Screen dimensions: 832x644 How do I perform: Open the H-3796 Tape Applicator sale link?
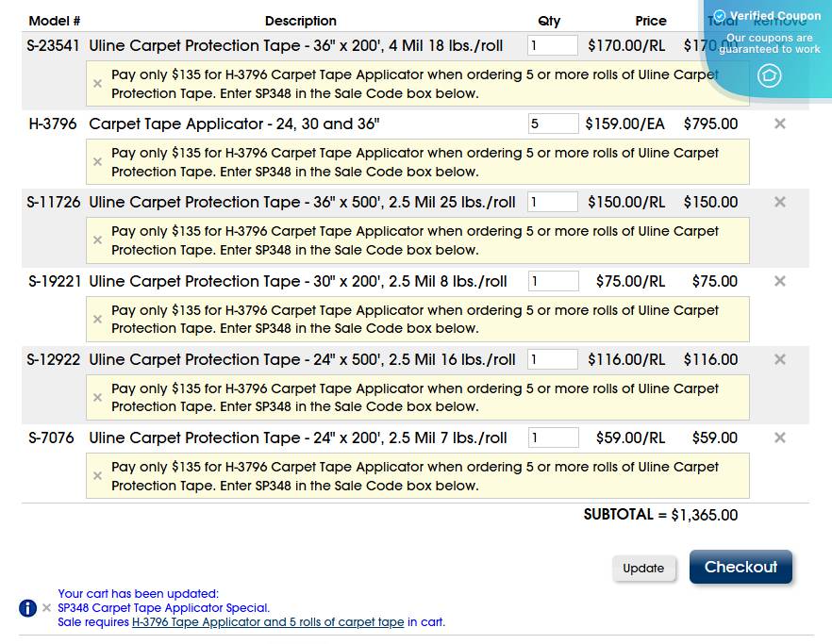point(268,622)
